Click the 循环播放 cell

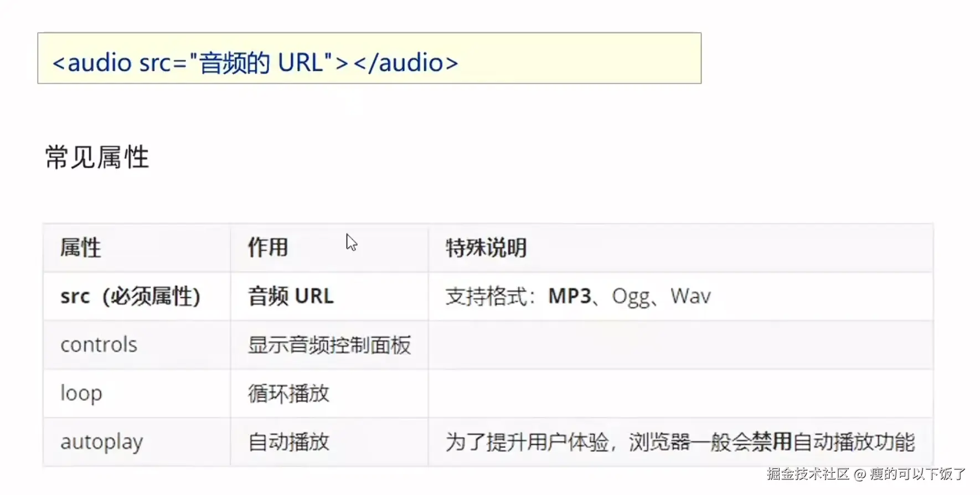coord(288,394)
